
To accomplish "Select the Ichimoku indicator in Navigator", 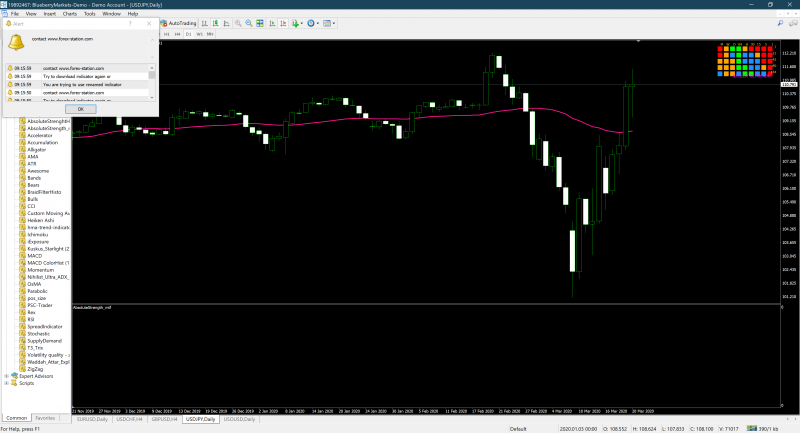I will tap(38, 235).
